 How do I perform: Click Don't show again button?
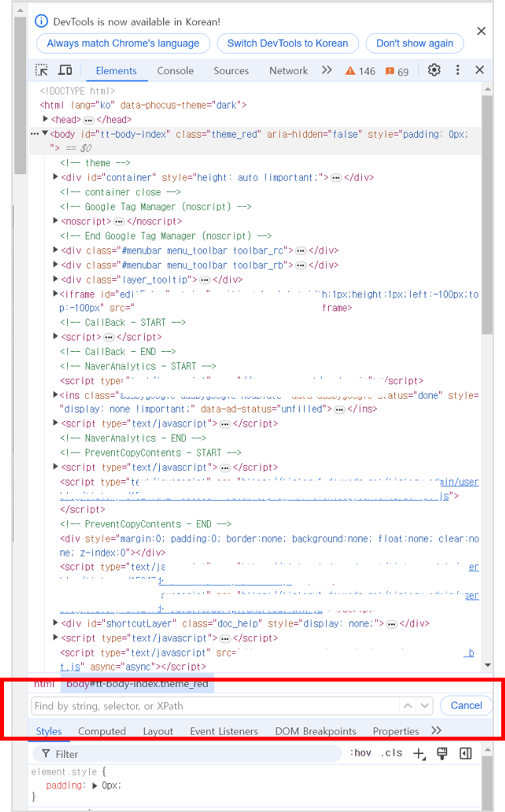pyautogui.click(x=415, y=43)
